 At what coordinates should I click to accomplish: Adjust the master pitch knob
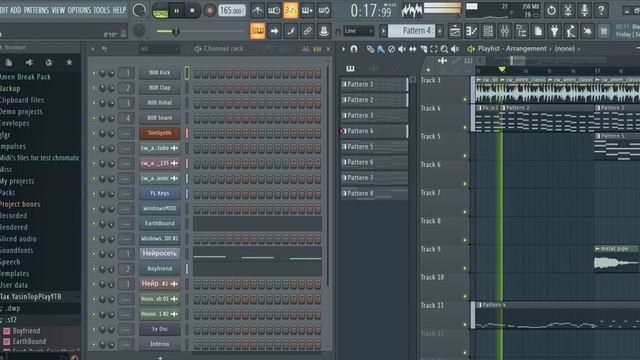[x=140, y=30]
